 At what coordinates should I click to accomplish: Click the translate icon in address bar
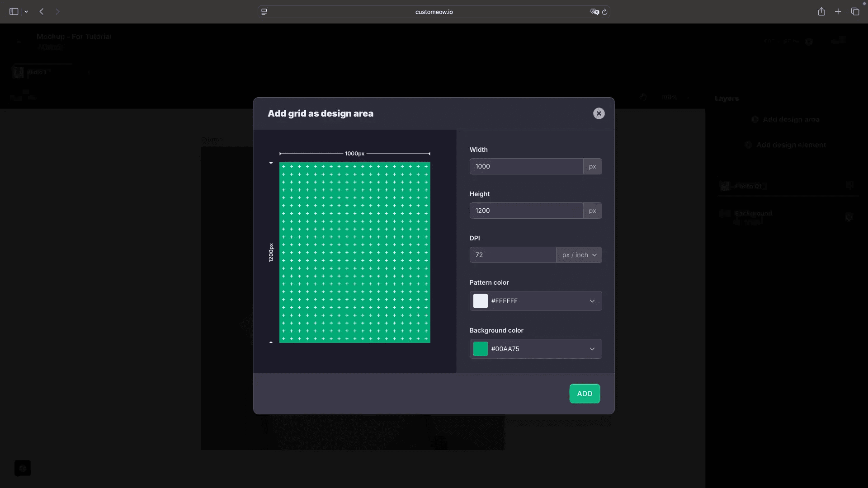click(x=594, y=12)
